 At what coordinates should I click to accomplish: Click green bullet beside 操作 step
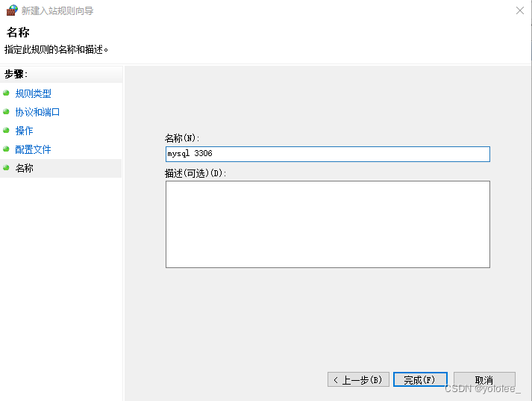click(6, 131)
